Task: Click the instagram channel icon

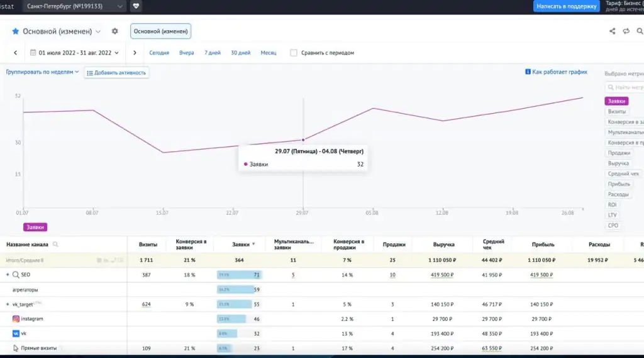Action: (x=16, y=318)
